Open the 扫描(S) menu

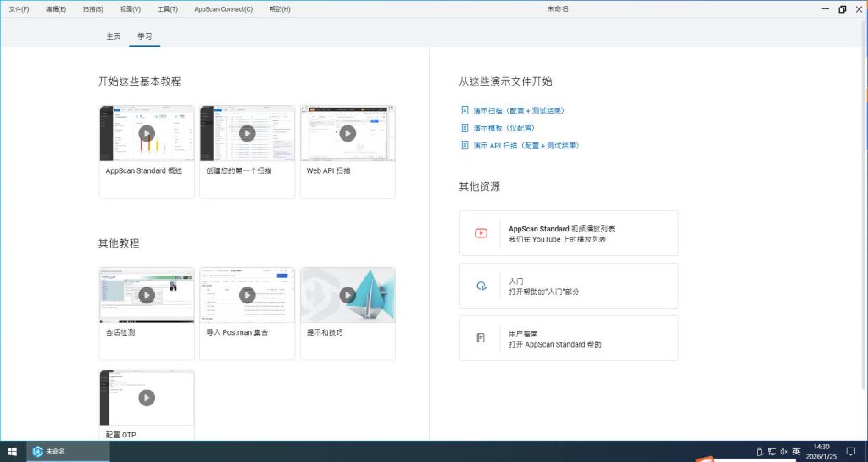93,9
